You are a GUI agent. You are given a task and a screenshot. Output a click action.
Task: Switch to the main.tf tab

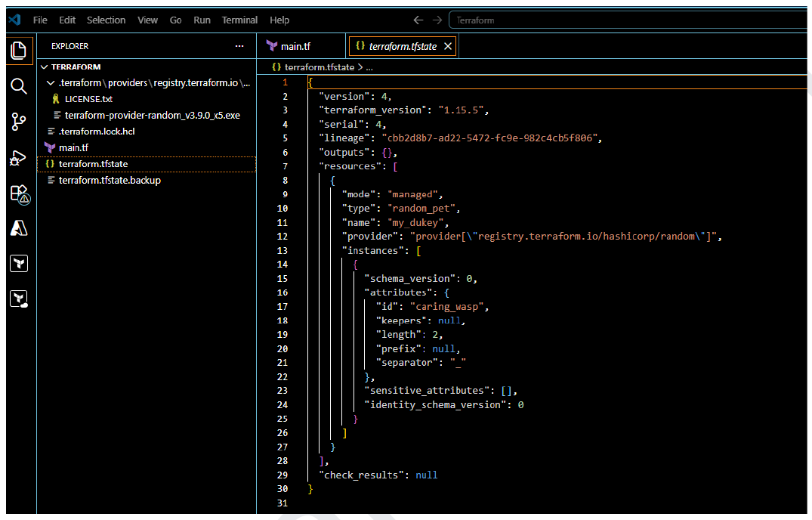[x=301, y=46]
